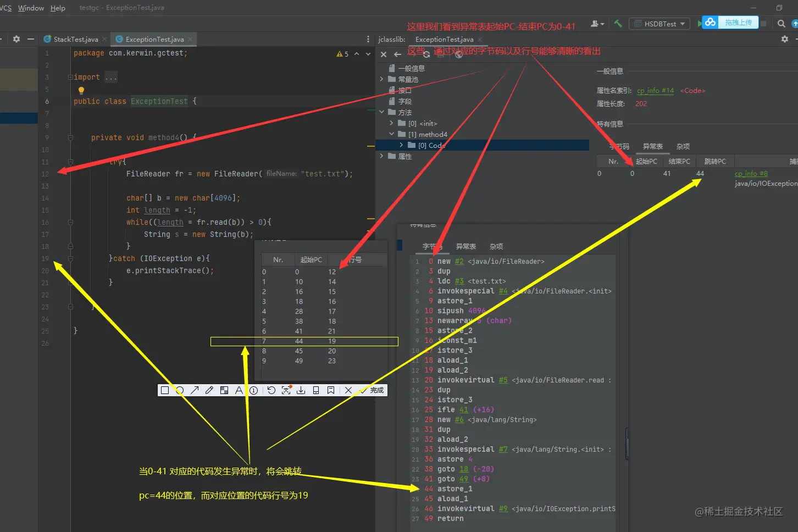The width and height of the screenshot is (798, 532).
Task: Open the Search Everywhere magnifier
Action: 782,24
